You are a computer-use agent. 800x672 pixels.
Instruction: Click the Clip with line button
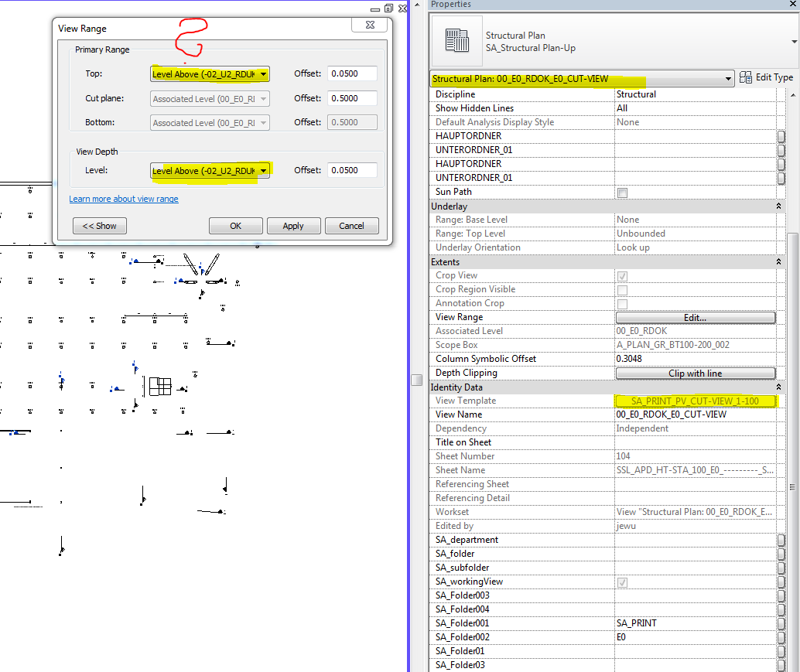(695, 374)
